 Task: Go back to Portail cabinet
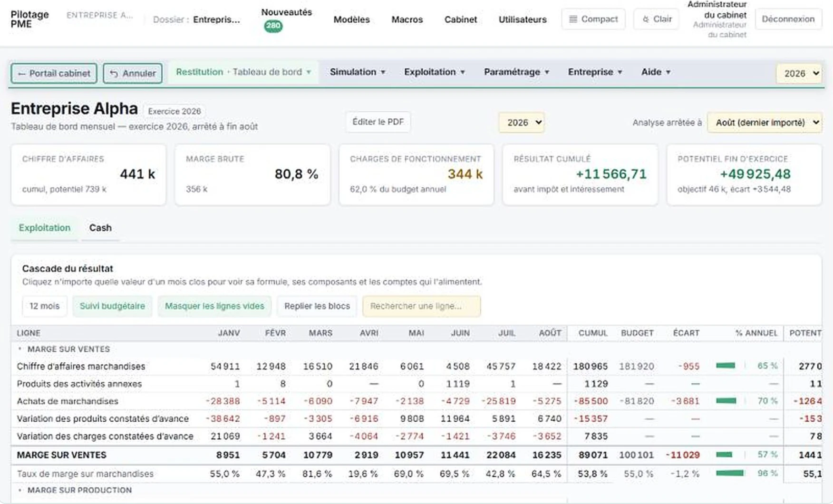(x=54, y=73)
